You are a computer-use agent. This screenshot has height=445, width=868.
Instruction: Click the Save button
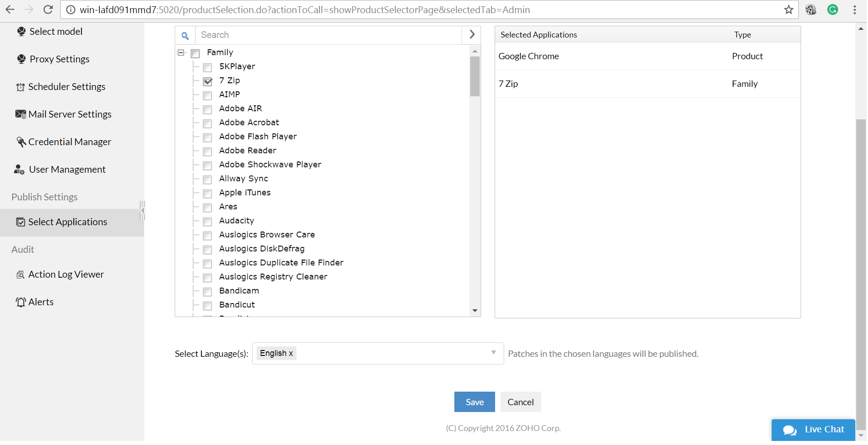(x=474, y=402)
